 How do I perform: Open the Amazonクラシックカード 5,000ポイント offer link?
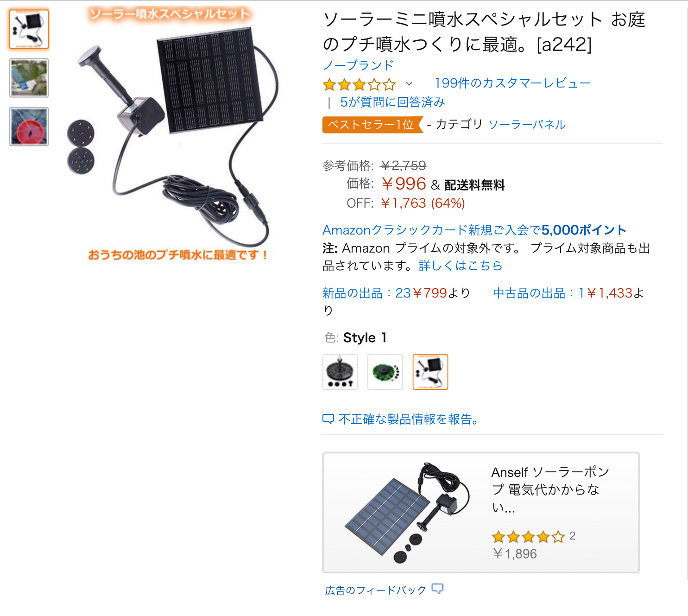point(474,230)
